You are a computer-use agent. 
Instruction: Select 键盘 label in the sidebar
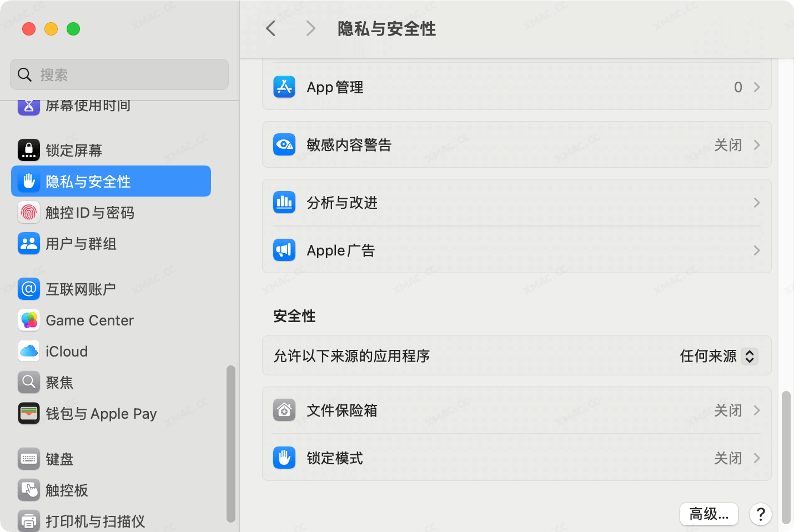59,459
